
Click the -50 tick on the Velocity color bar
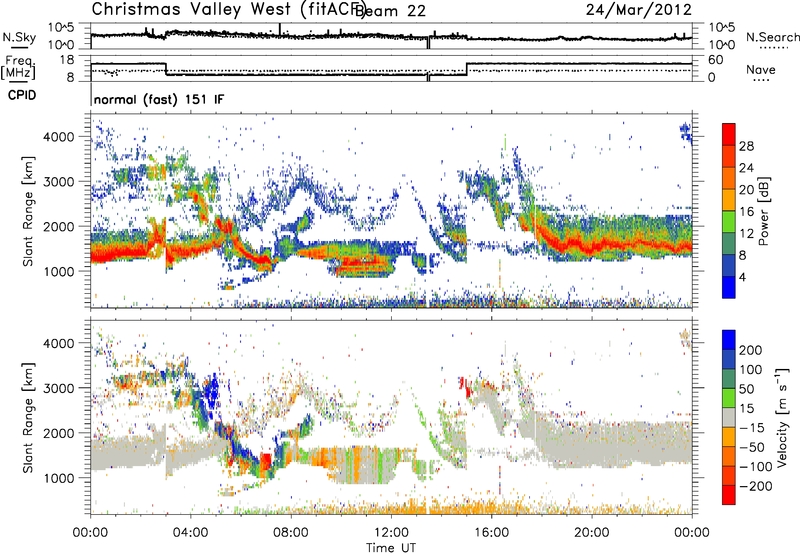pyautogui.click(x=752, y=447)
